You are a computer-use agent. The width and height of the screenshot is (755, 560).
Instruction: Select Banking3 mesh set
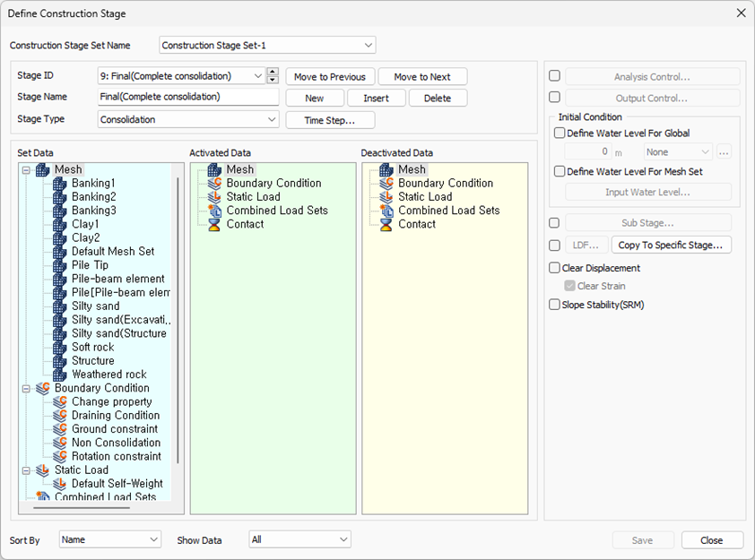(x=94, y=211)
